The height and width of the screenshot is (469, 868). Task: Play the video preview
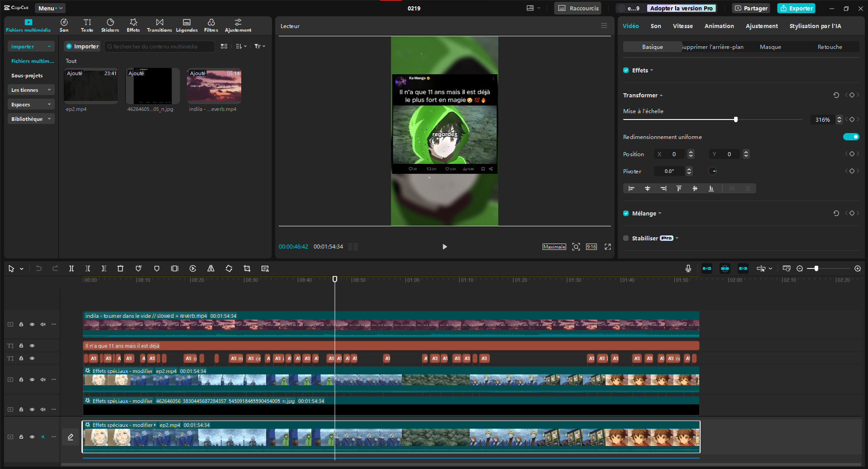(444, 247)
